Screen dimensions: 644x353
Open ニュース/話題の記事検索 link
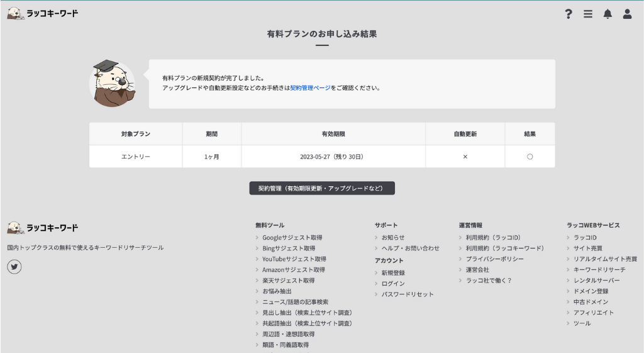(296, 301)
